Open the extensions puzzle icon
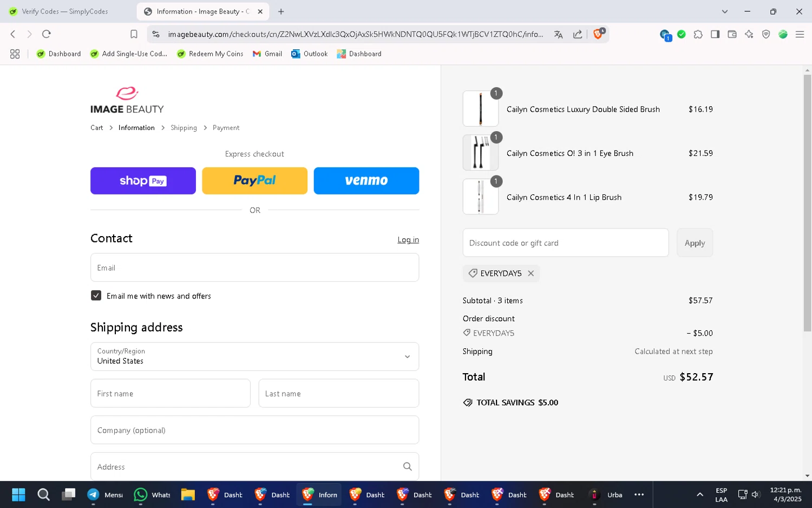Screen dimensions: 812x508 [x=698, y=34]
